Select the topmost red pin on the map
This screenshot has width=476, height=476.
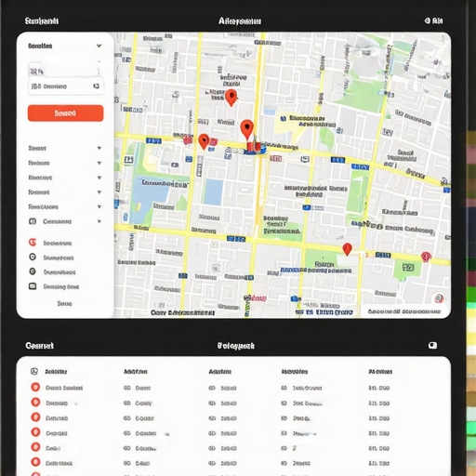click(231, 98)
